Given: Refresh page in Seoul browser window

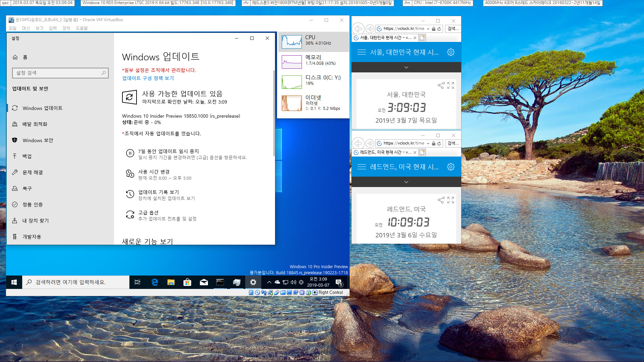Looking at the screenshot, I should point(439,29).
